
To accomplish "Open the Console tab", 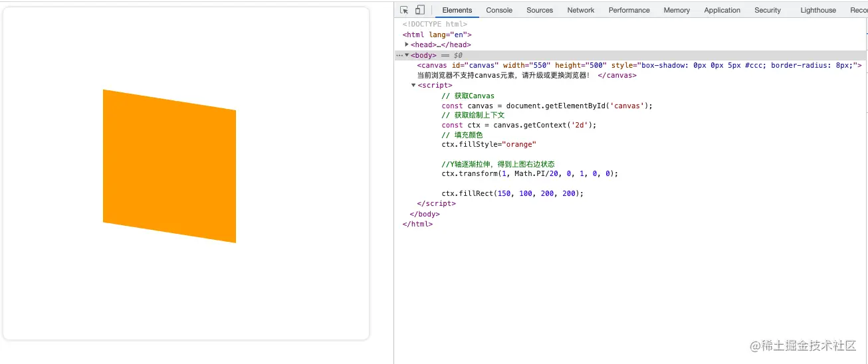I will pos(499,10).
